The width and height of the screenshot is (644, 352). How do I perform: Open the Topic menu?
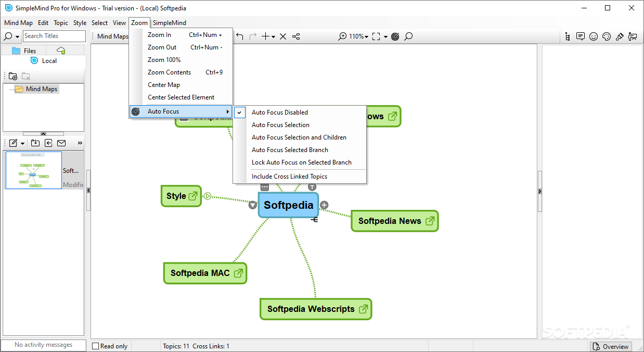(61, 23)
